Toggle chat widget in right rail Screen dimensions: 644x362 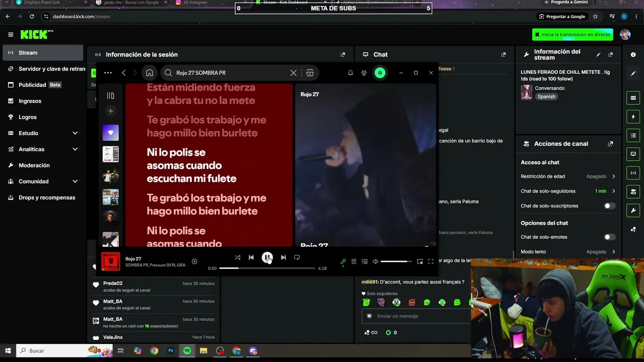pyautogui.click(x=633, y=154)
